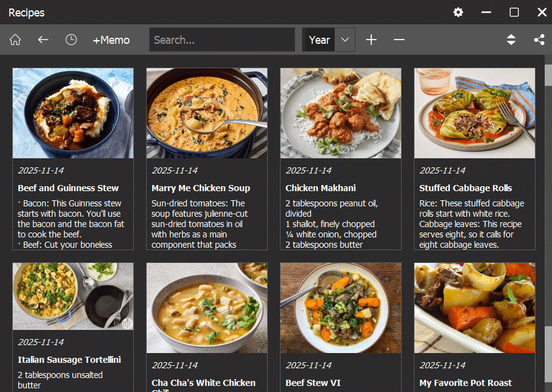This screenshot has height=392, width=552.
Task: Click the minus icon in the toolbar
Action: click(399, 40)
